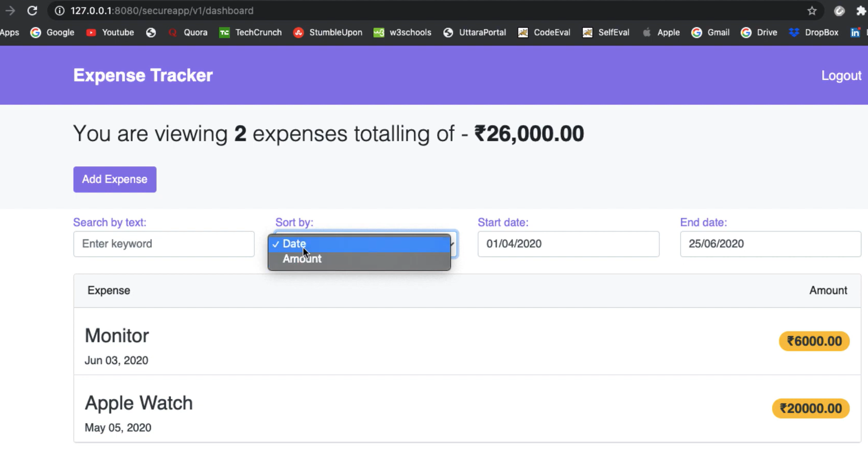Open the Youtube bookmark
This screenshot has height=468, width=868.
110,32
